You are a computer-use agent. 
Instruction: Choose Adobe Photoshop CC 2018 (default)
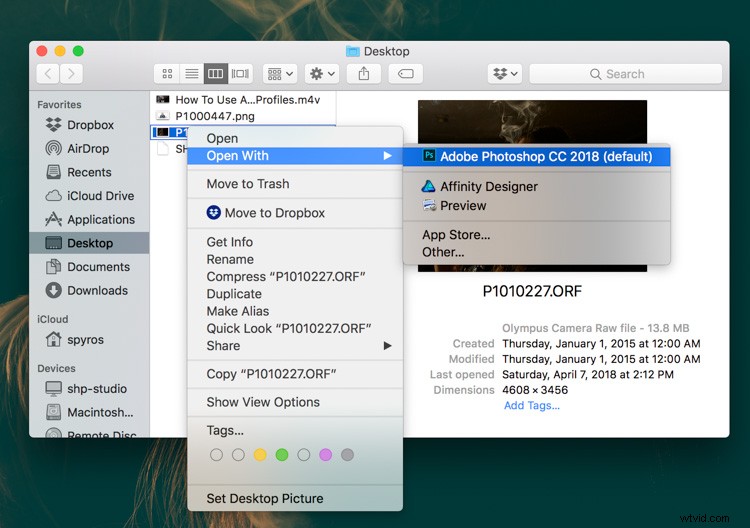point(545,156)
